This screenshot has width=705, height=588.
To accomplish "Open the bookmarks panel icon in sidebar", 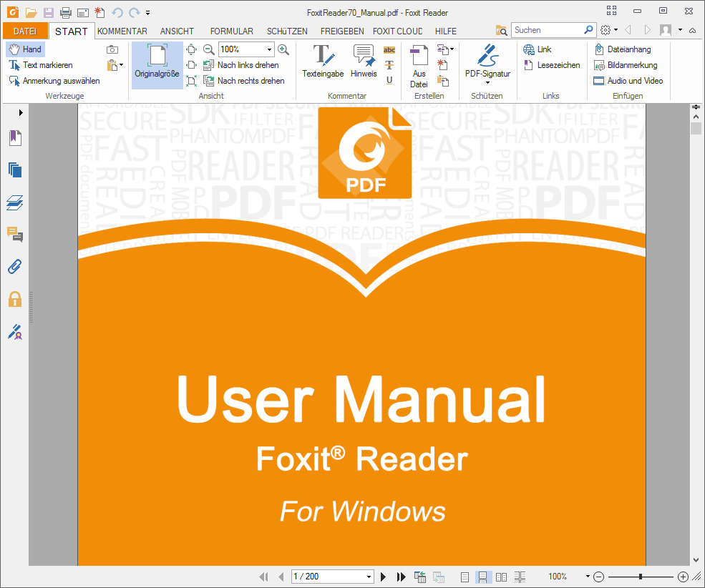I will pos(15,137).
